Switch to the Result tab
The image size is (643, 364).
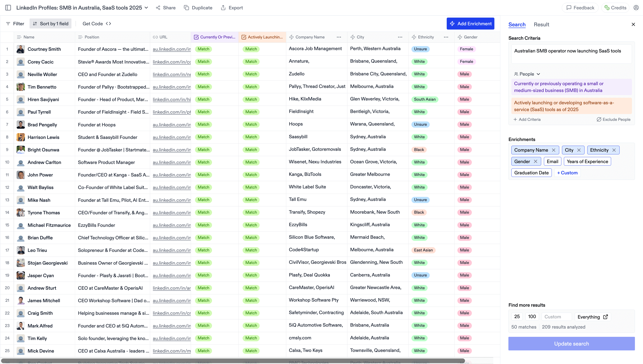tap(541, 24)
